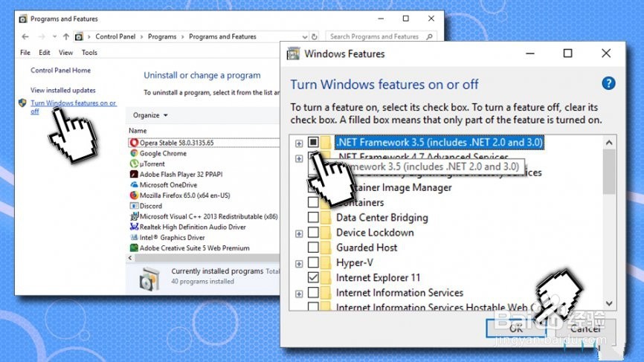Enable the Internet Information Services checkbox
Image resolution: width=644 pixels, height=362 pixels.
pos(313,293)
